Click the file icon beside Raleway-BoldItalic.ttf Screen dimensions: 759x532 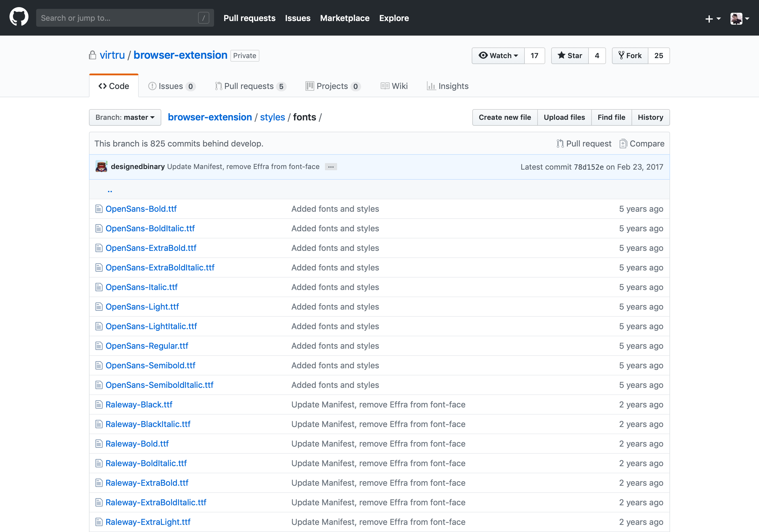click(99, 463)
